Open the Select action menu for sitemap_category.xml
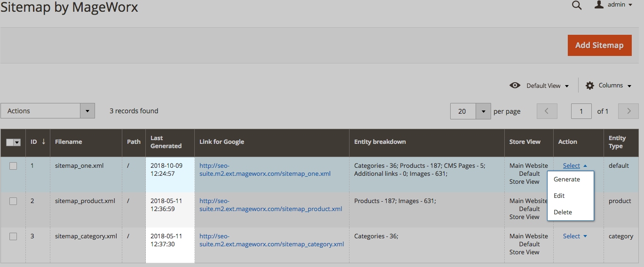Screen dimensions: 644x267 [575, 236]
